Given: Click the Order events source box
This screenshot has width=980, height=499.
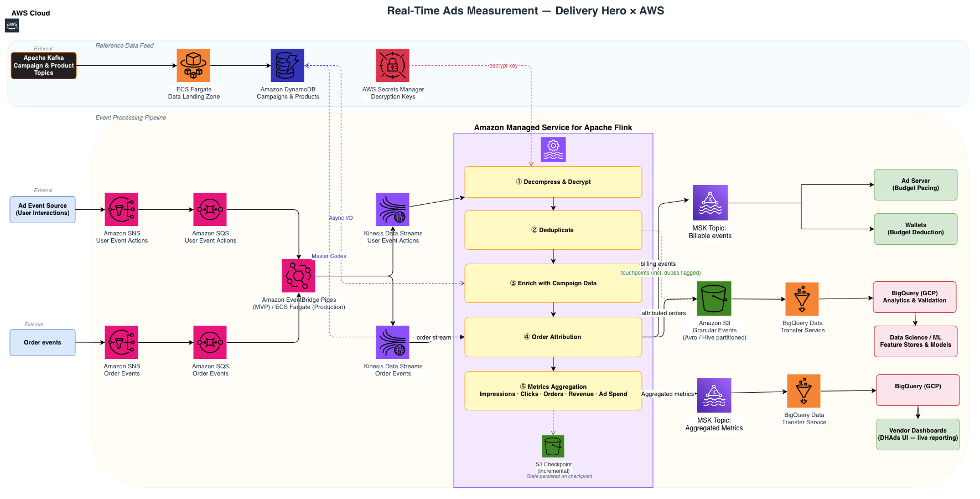Looking at the screenshot, I should (x=43, y=342).
